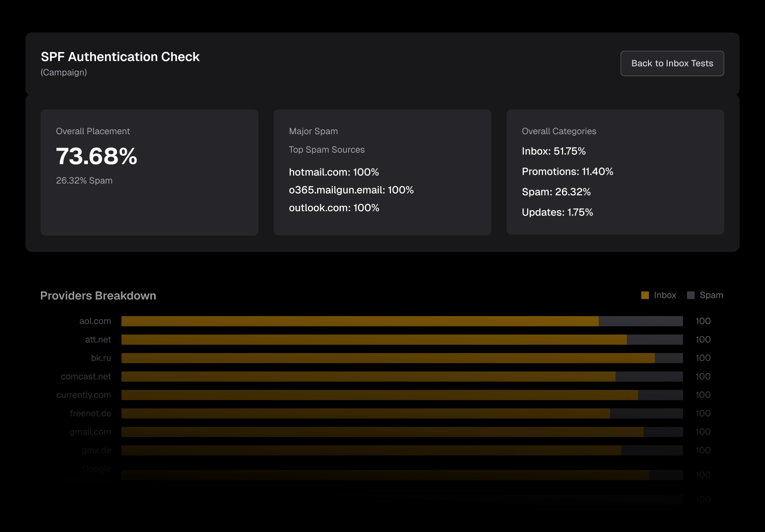This screenshot has height=532, width=765.
Task: Click the bk.ru provider bar
Action: (402, 358)
